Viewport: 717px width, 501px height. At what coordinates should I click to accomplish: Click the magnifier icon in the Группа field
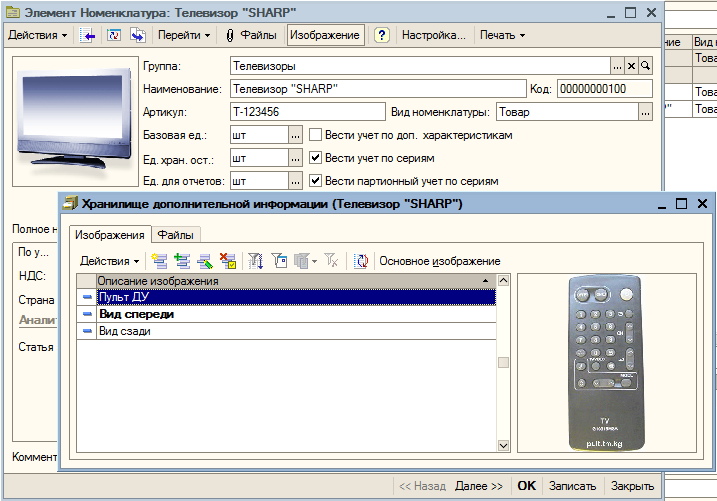click(646, 66)
